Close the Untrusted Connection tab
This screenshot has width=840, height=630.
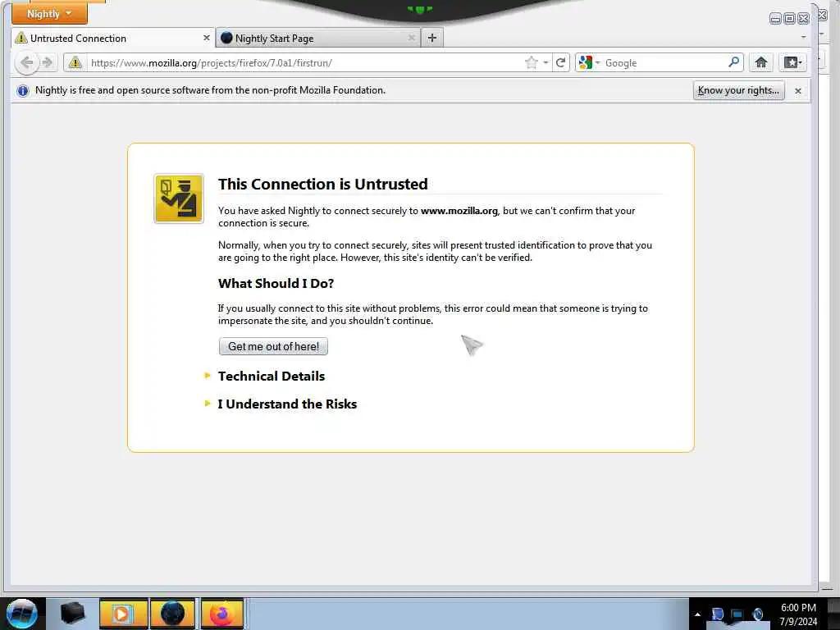(206, 38)
